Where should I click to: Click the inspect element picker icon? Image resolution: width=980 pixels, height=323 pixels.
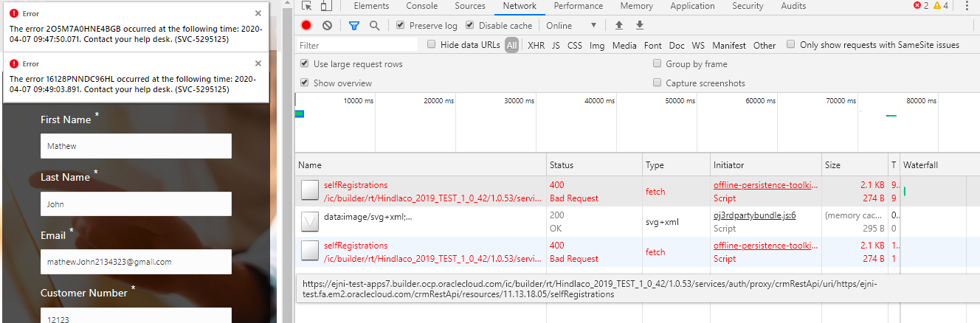tap(307, 6)
